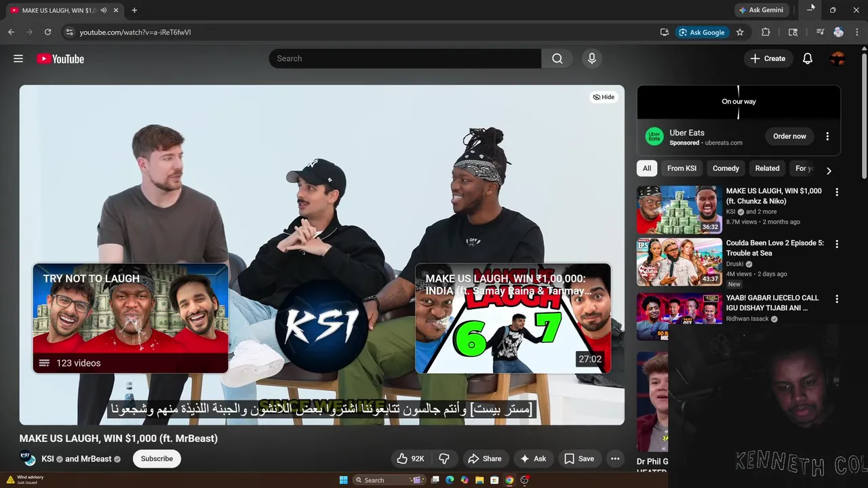Click the taskbar Search box
Image resolution: width=868 pixels, height=488 pixels.
390,480
